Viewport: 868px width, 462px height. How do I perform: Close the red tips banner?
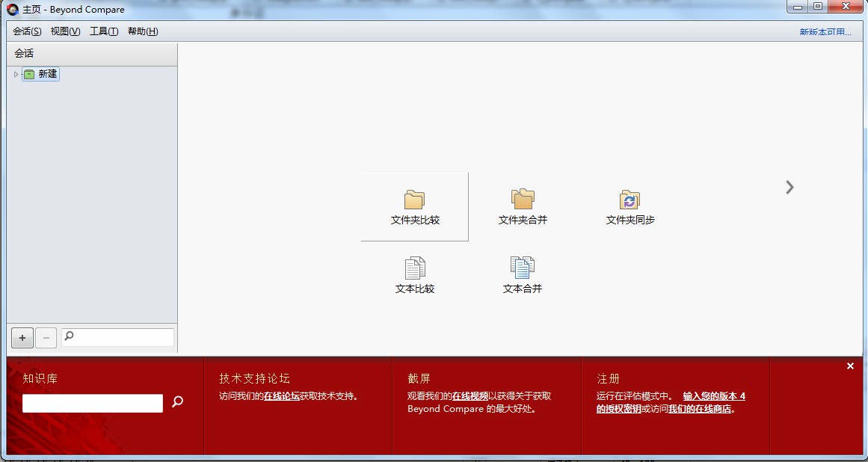click(x=850, y=366)
